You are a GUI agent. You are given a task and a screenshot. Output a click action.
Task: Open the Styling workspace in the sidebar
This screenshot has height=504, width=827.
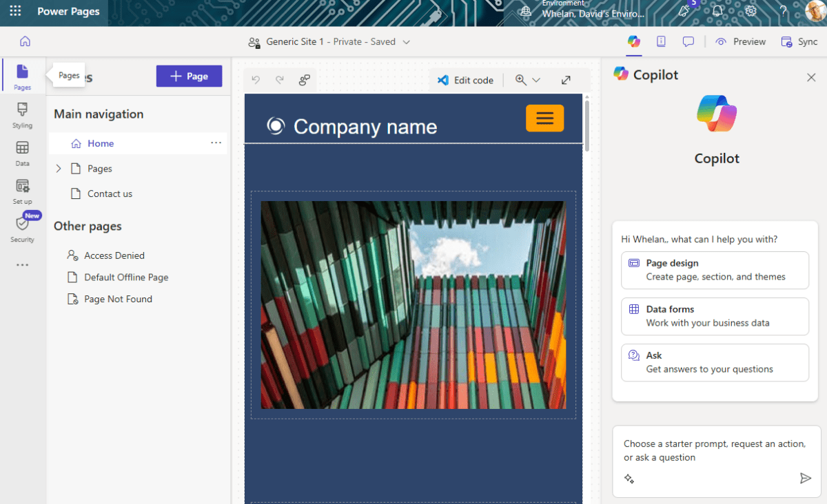tap(22, 115)
